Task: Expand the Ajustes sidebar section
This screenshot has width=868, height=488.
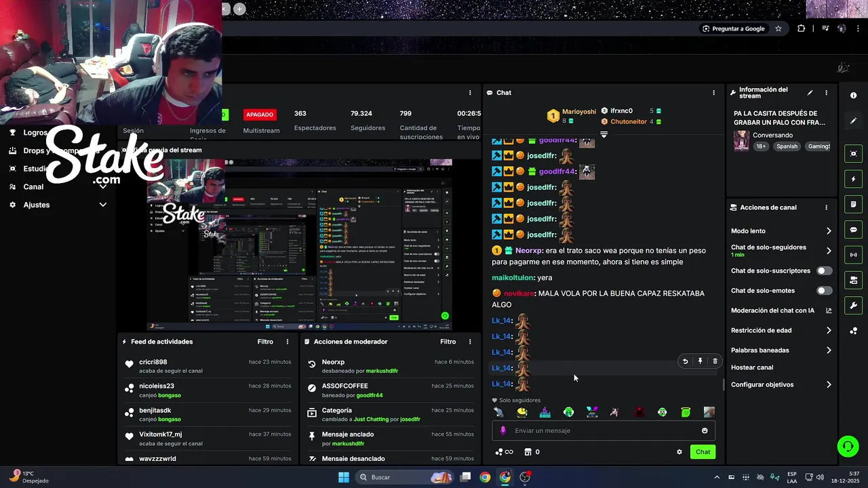Action: (x=103, y=205)
